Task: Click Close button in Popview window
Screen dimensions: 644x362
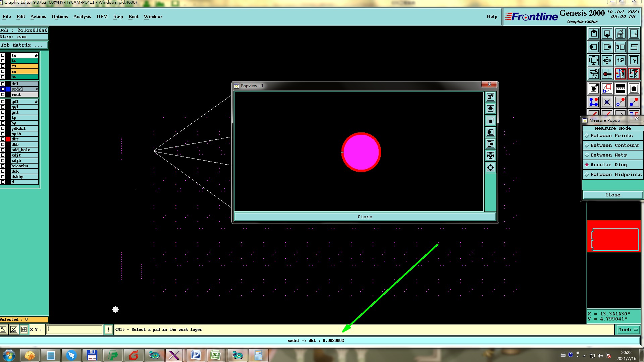Action: pos(365,217)
